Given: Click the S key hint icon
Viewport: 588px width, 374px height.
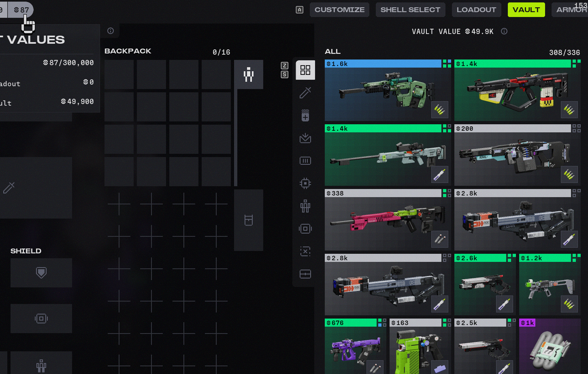Looking at the screenshot, I should 285,74.
